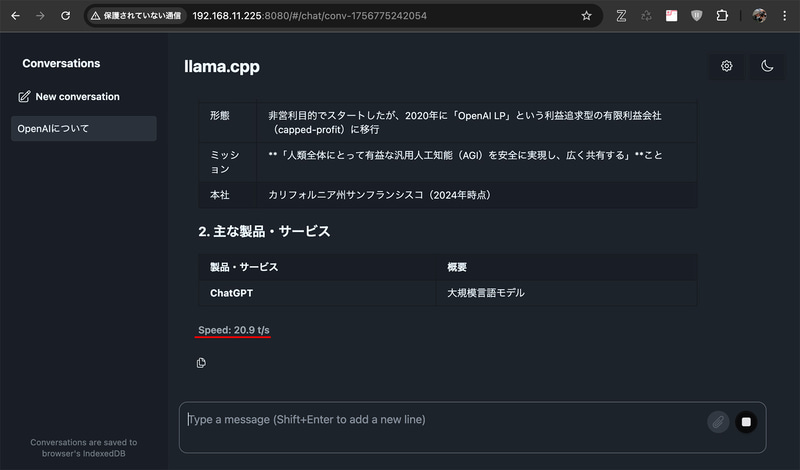Open the shield extension icon

[x=696, y=16]
